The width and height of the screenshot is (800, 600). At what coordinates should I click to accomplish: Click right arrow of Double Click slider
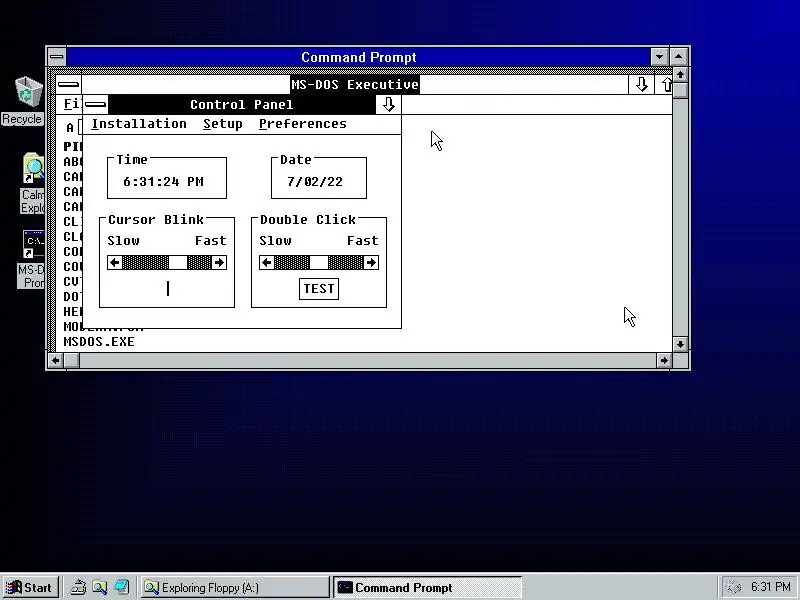[371, 263]
